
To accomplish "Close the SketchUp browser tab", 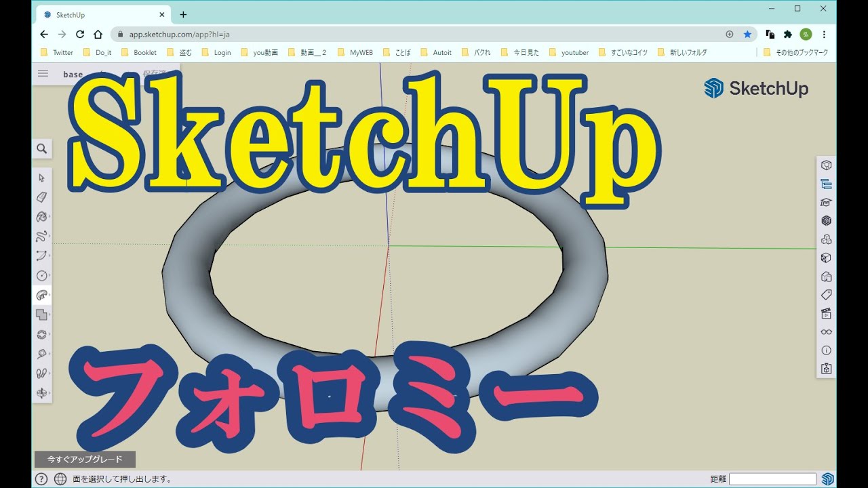I will [x=162, y=14].
